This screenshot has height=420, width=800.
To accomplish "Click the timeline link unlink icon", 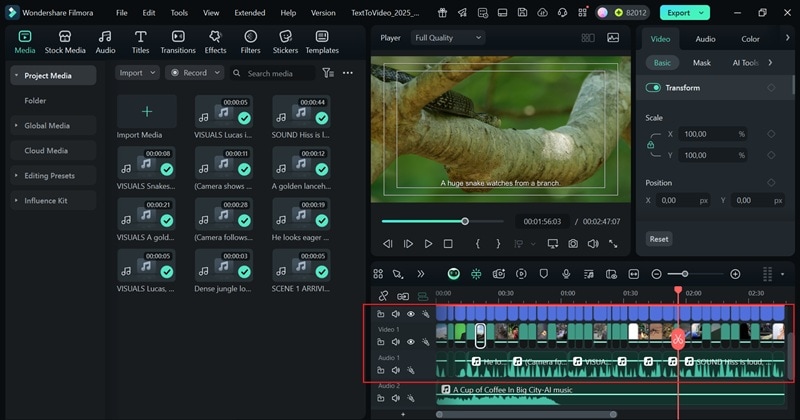I will 383,296.
